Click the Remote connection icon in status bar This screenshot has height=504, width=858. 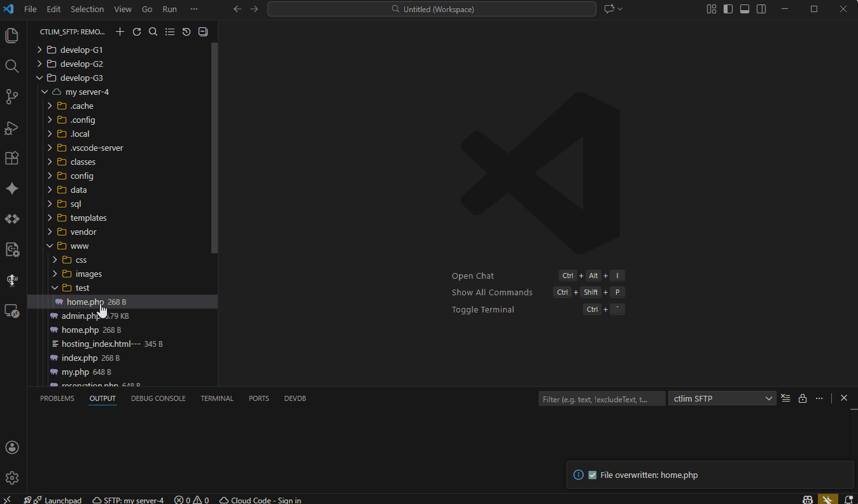(x=7, y=500)
